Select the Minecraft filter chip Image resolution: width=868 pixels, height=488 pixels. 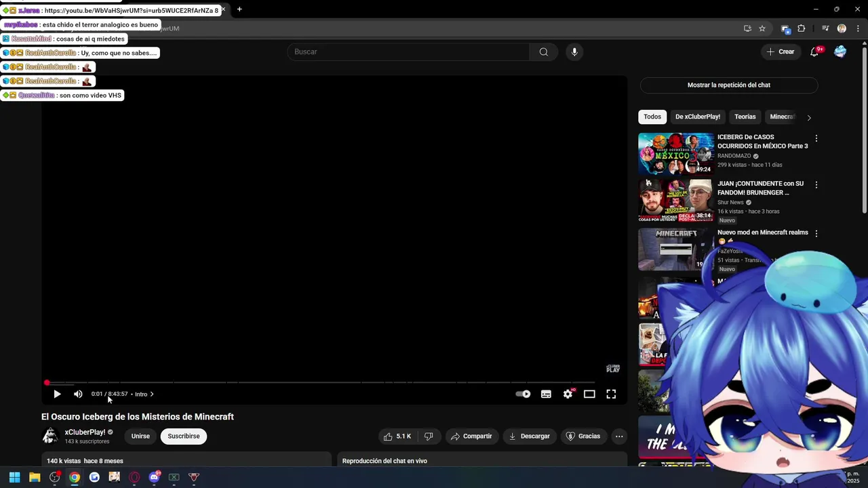point(782,117)
